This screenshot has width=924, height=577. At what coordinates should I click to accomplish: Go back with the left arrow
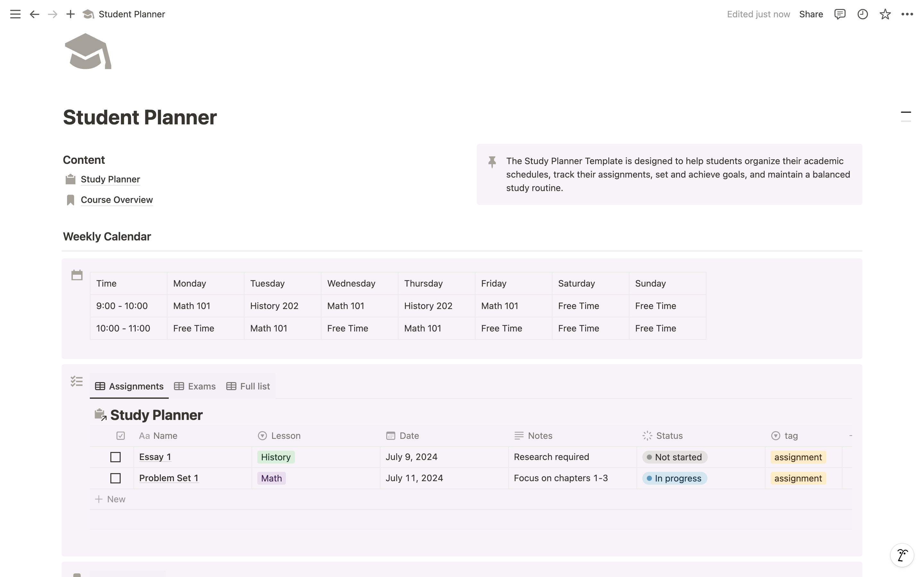(34, 14)
